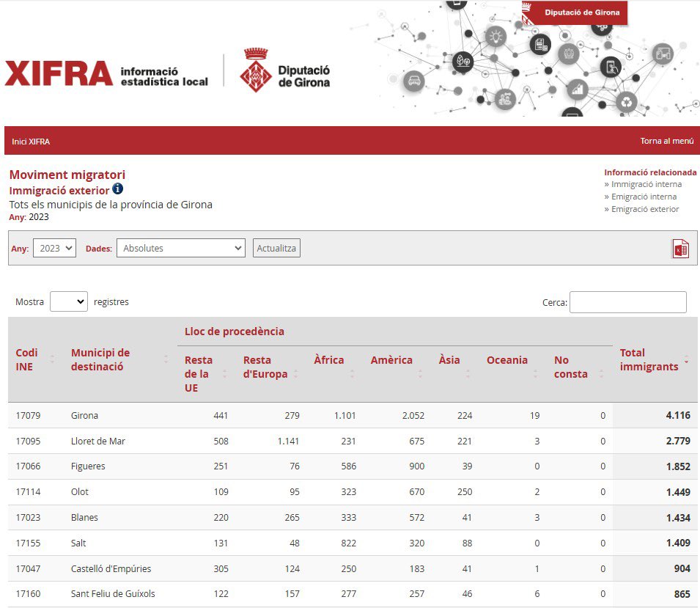
Task: Click code 17160 cell
Action: [28, 594]
